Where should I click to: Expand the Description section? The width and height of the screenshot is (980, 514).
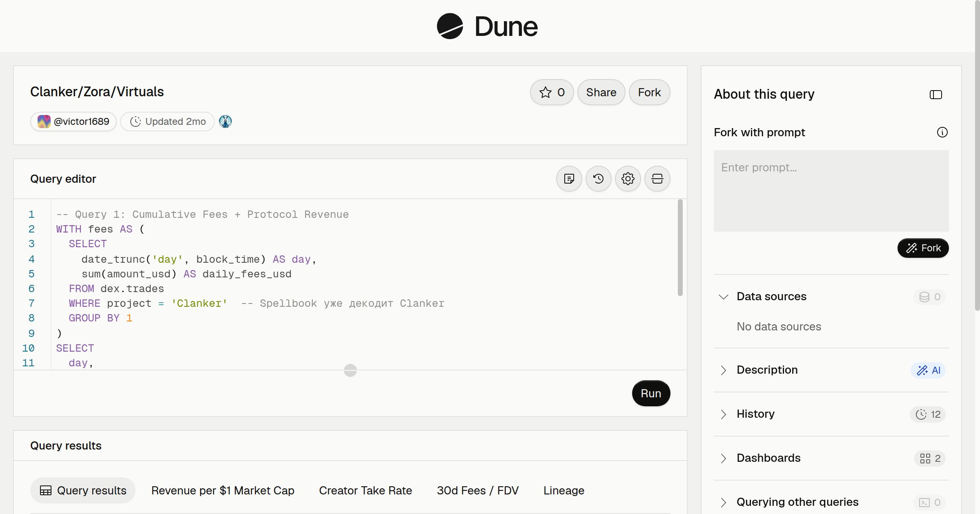(x=723, y=370)
